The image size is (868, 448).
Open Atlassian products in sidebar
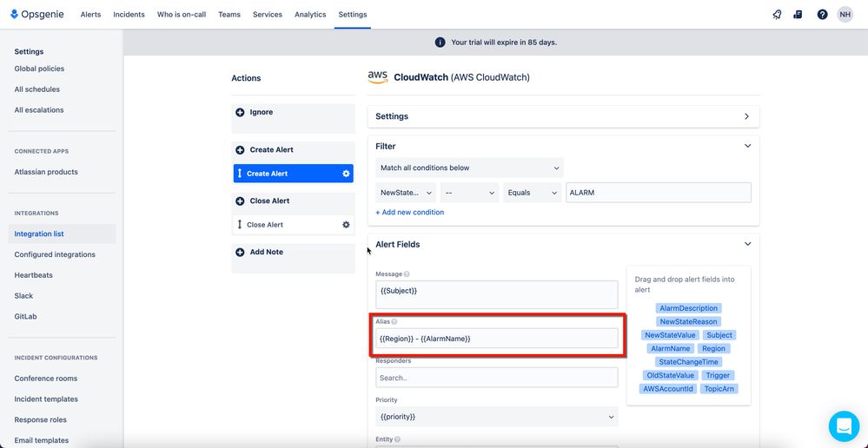pyautogui.click(x=46, y=172)
